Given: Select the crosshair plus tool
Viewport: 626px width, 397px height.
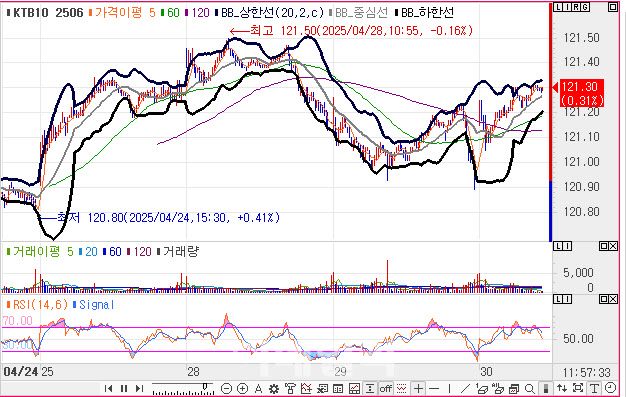Looking at the screenshot, I should tap(418, 388).
